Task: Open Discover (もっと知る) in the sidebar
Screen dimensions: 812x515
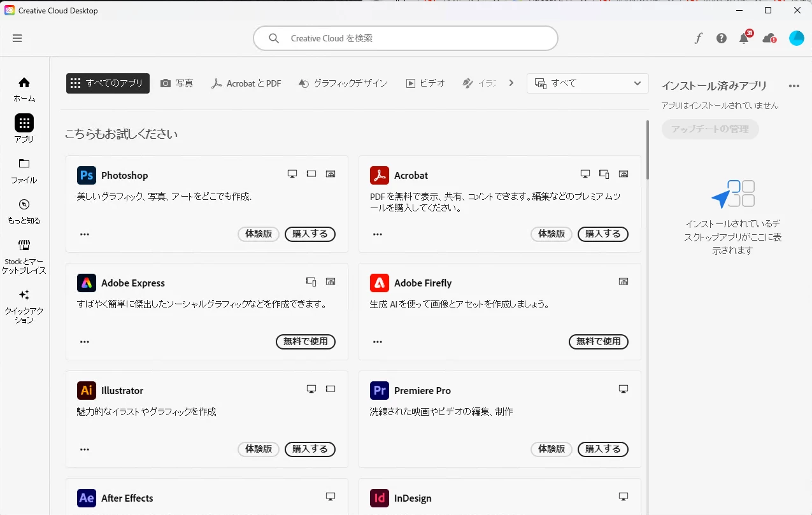Action: (x=24, y=211)
